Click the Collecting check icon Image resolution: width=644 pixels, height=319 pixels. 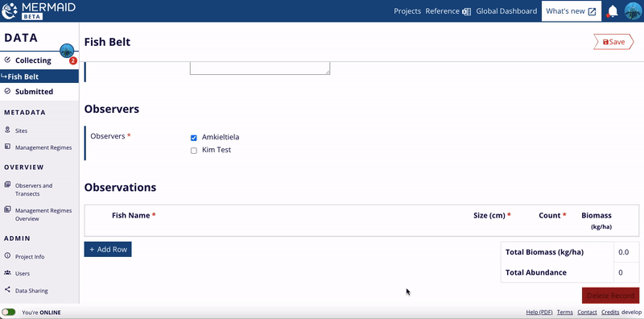(x=7, y=60)
